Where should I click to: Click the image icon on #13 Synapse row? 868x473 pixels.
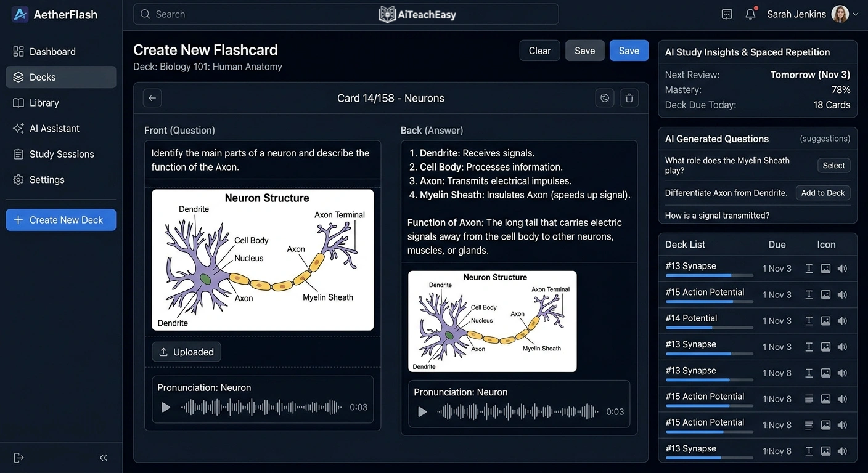click(825, 269)
